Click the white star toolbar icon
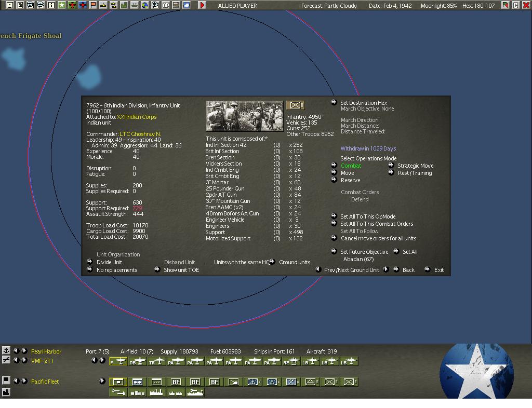532x408 pixels. (x=62, y=5)
